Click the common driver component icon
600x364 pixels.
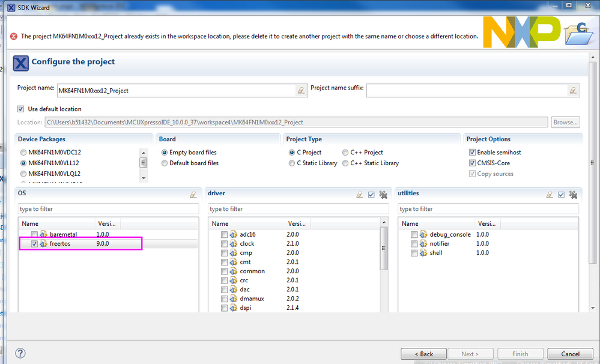pyautogui.click(x=234, y=271)
